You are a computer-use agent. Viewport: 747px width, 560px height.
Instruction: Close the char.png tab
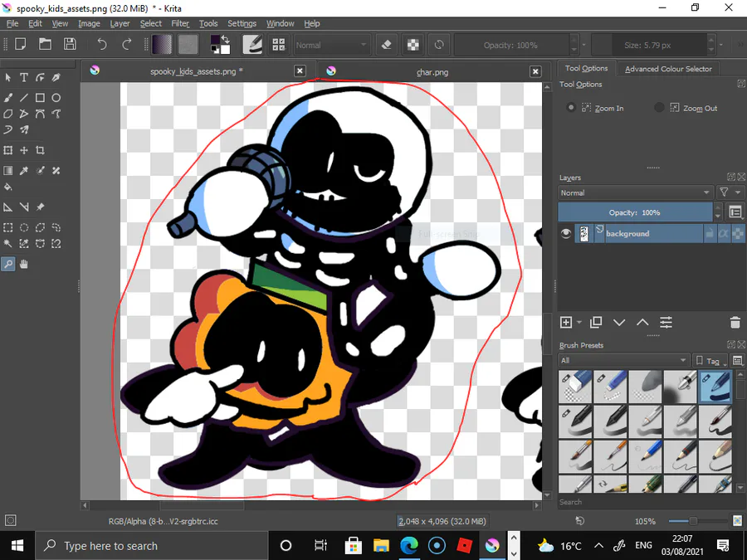[x=535, y=71]
